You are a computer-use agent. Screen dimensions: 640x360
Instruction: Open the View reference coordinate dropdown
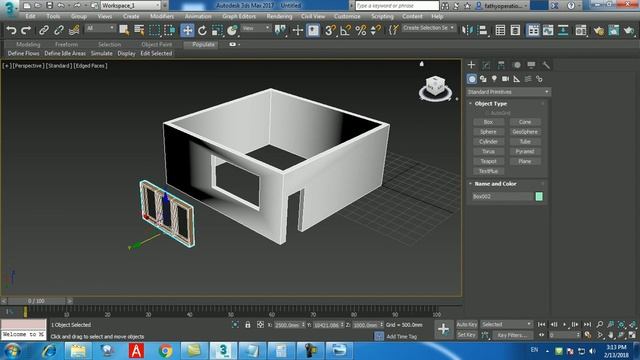(256, 28)
